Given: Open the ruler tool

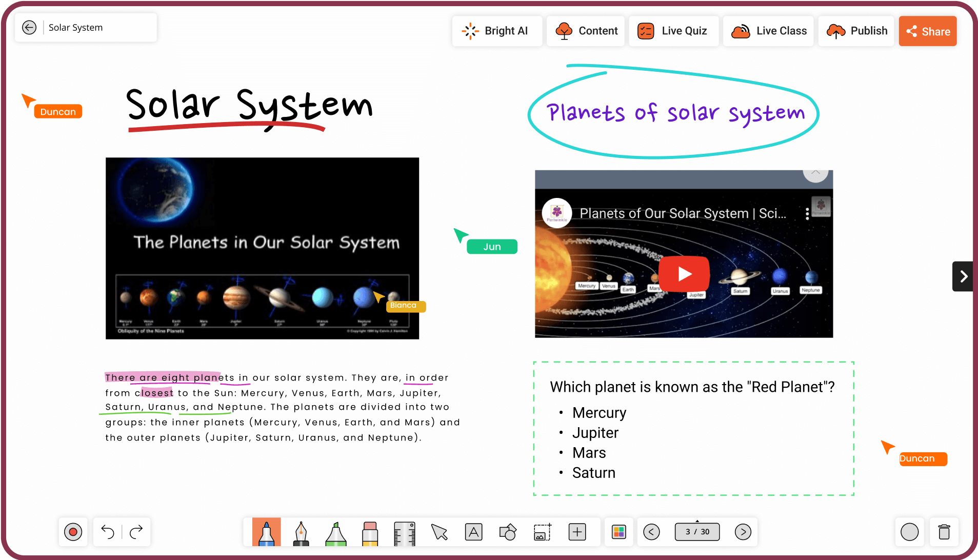Looking at the screenshot, I should 405,532.
